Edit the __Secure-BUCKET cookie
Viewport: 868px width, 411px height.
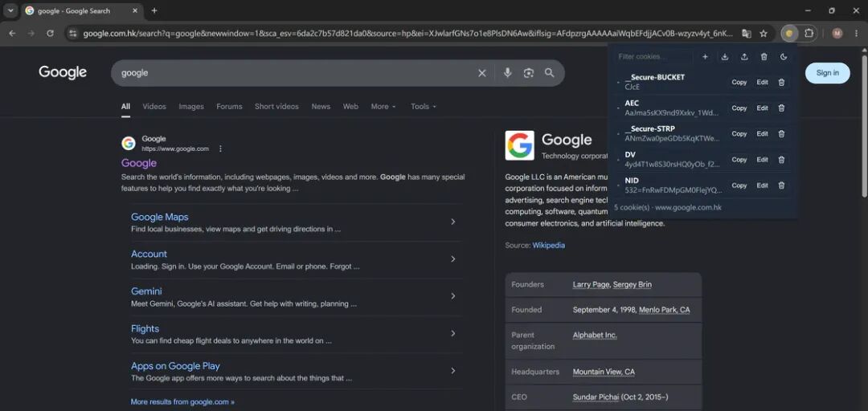tap(762, 83)
